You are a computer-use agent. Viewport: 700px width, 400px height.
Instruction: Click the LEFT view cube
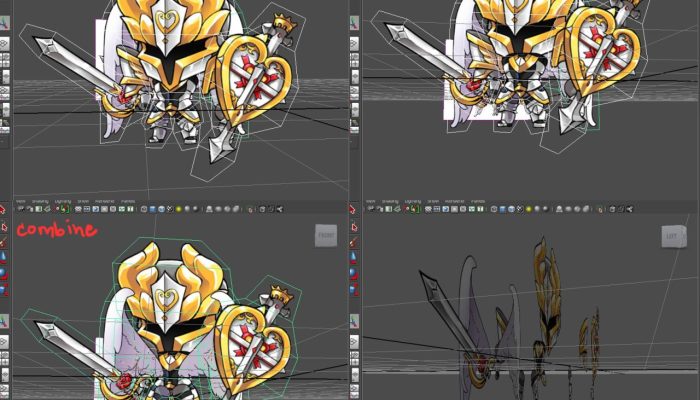[x=674, y=236]
